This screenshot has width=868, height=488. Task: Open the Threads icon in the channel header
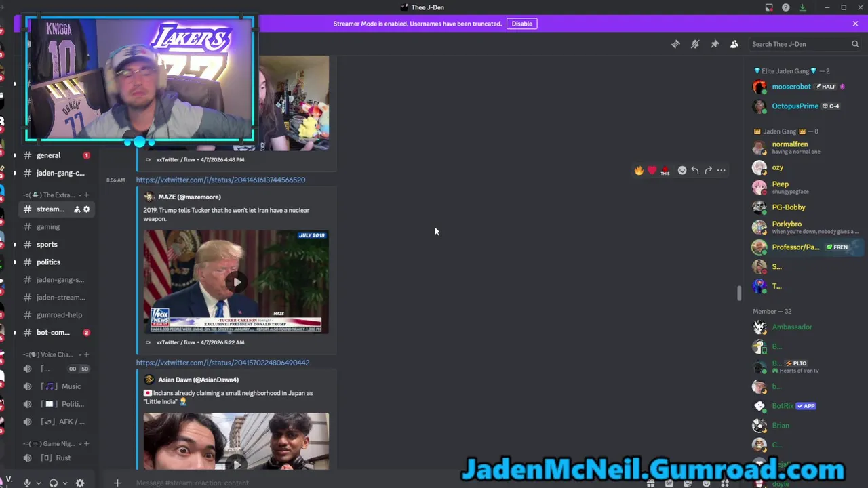tap(675, 44)
